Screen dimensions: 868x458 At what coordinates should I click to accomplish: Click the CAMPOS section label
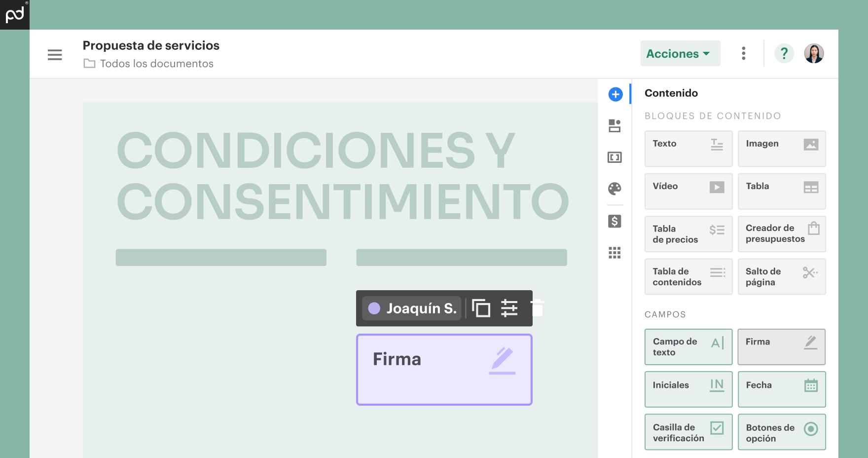coord(665,314)
